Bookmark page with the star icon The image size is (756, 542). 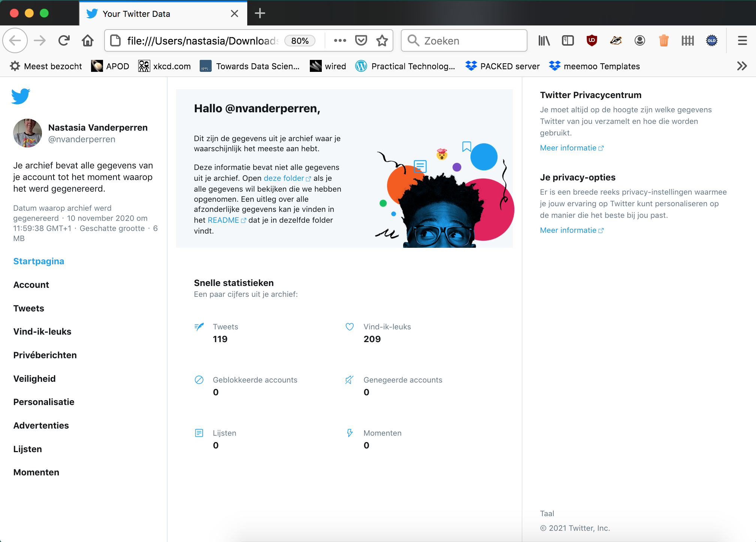click(x=382, y=40)
